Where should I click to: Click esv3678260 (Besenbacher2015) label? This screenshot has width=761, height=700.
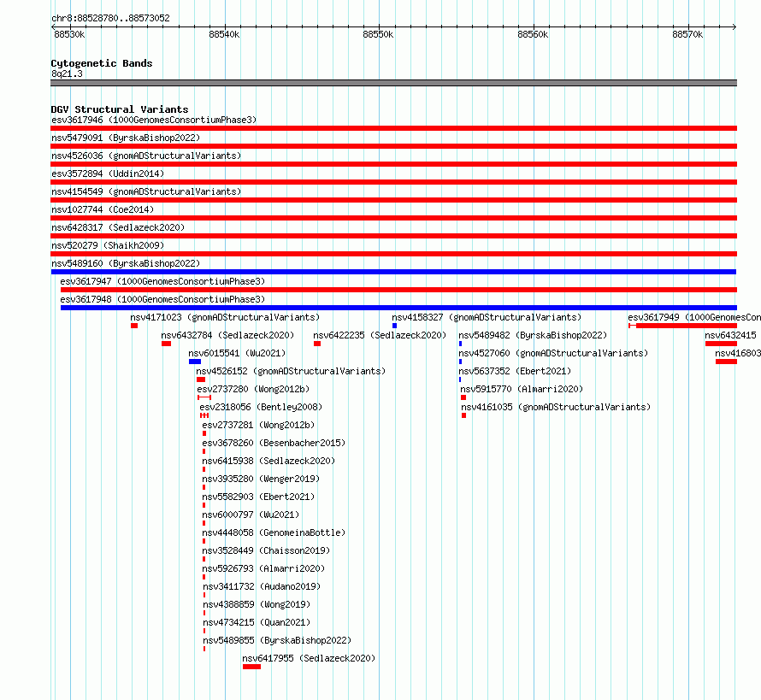(274, 443)
